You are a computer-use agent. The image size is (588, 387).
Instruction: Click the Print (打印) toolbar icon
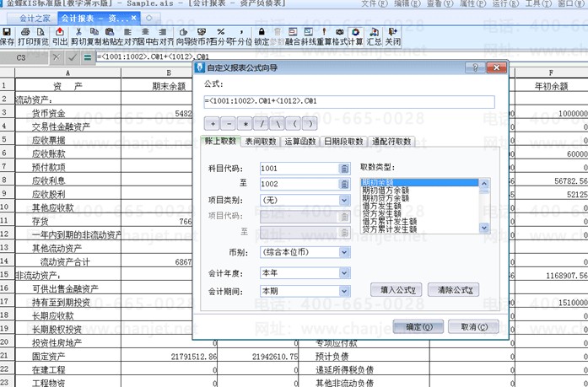[x=24, y=35]
